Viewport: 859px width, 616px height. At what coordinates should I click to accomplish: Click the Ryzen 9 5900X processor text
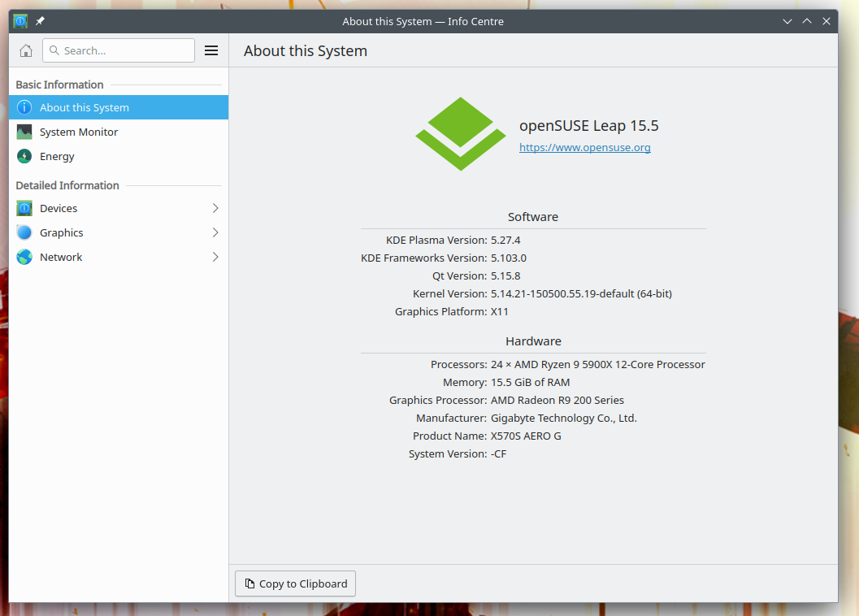pyautogui.click(x=597, y=364)
